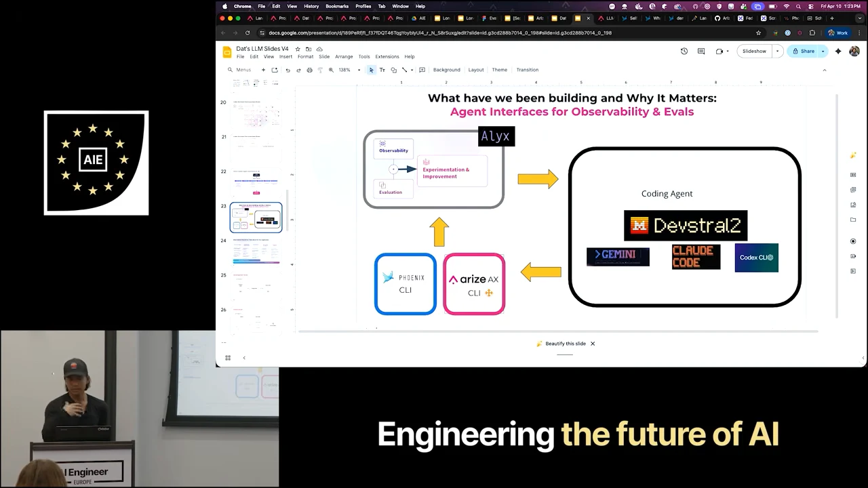Open the 138% zoom level dropdown
The image size is (868, 488).
click(x=349, y=70)
